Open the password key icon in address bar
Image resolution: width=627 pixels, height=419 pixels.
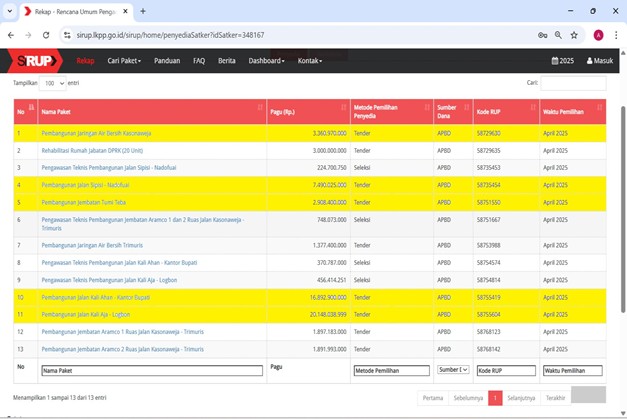tap(542, 34)
